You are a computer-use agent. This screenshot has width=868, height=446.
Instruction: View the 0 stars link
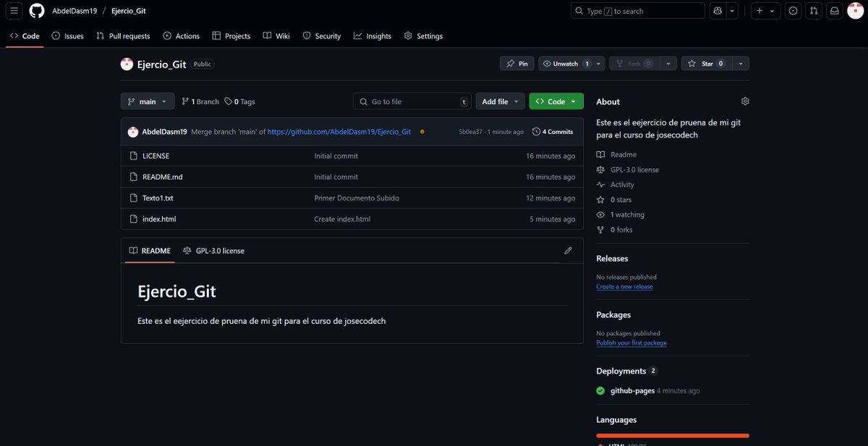[x=613, y=200]
